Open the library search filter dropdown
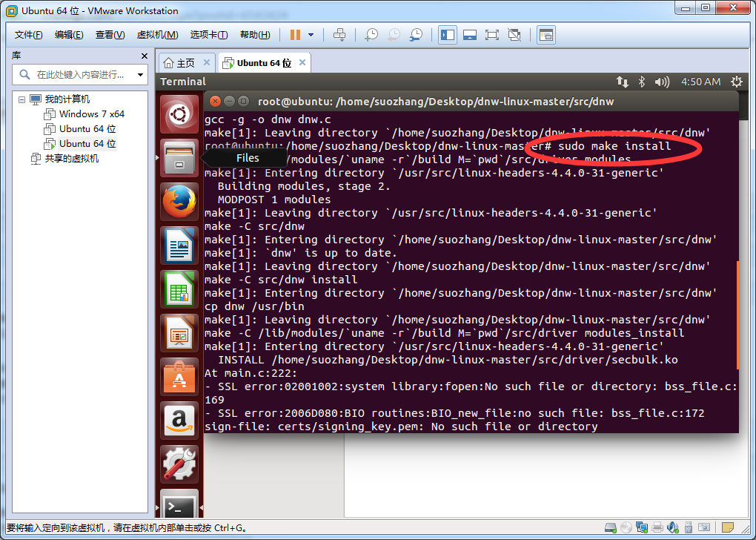Image resolution: width=756 pixels, height=540 pixels. 140,75
